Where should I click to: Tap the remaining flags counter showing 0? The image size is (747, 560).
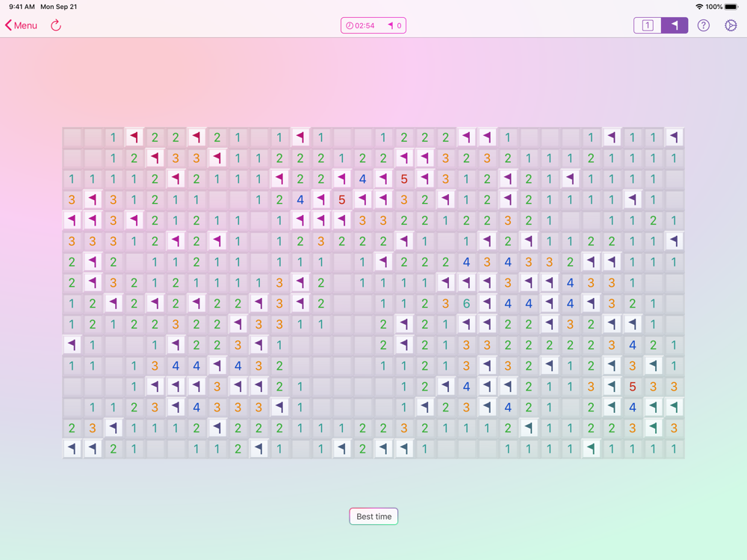(394, 25)
